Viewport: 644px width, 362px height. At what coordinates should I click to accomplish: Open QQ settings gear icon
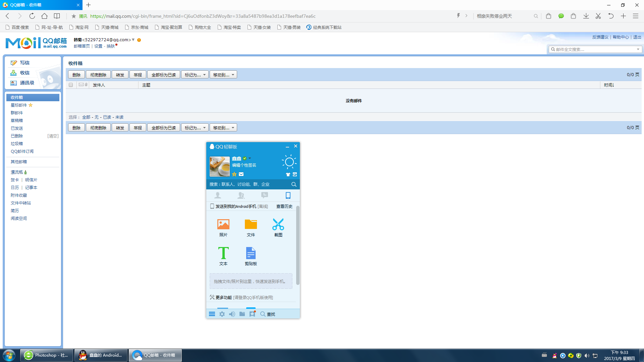[x=222, y=314]
